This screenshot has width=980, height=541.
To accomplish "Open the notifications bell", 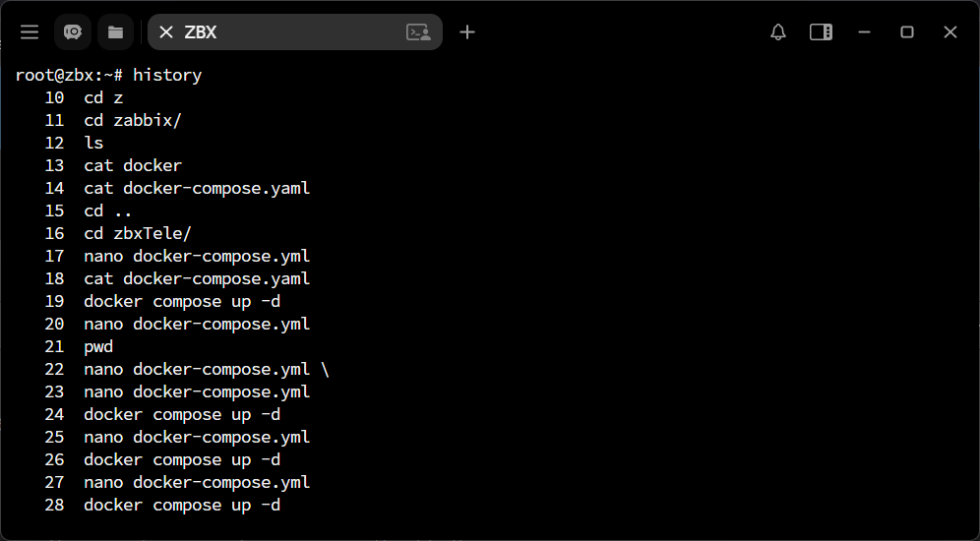I will coord(778,32).
